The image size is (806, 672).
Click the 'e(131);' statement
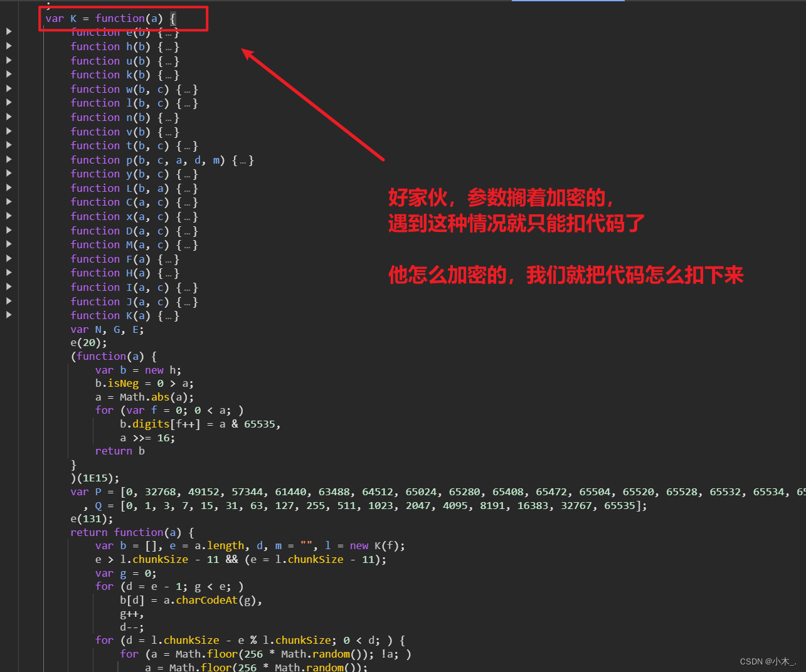[x=92, y=519]
